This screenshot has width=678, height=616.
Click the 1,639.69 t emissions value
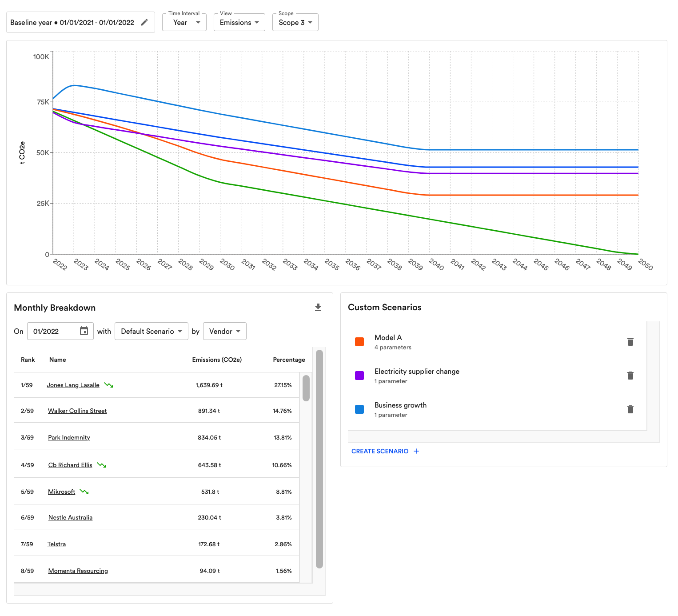pyautogui.click(x=209, y=385)
